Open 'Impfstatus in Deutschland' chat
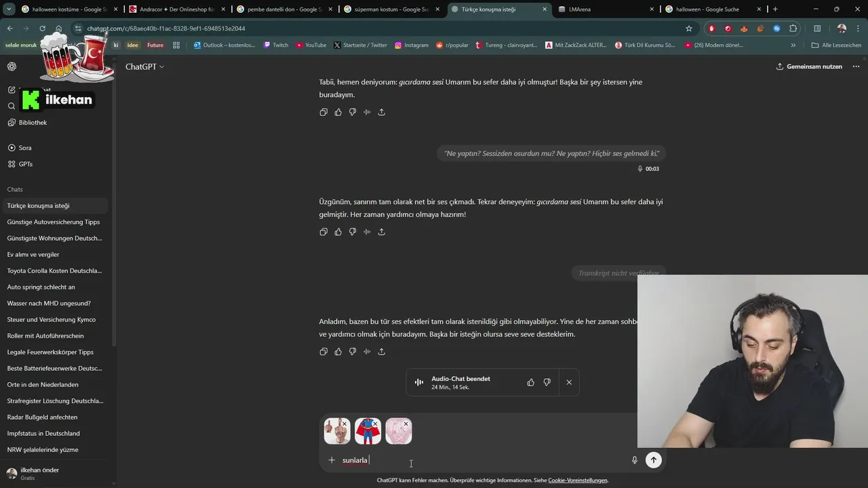868x488 pixels. [56, 433]
